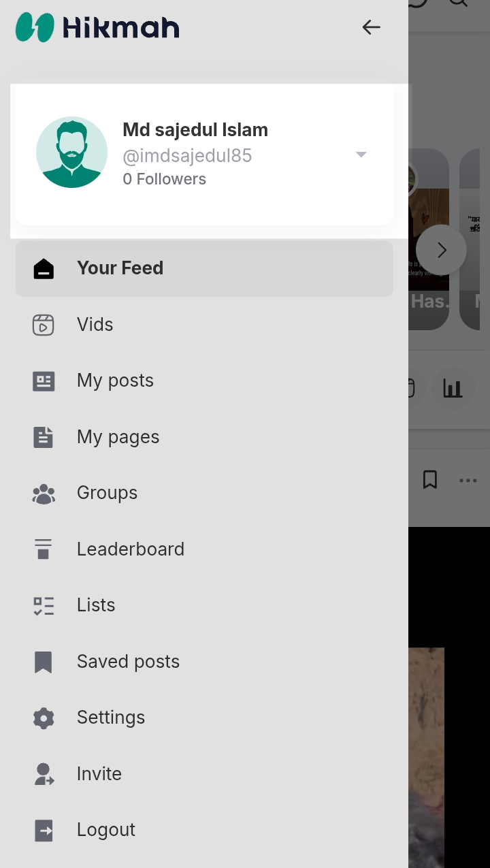Open the Lists menu item
This screenshot has width=490, height=868.
point(96,605)
